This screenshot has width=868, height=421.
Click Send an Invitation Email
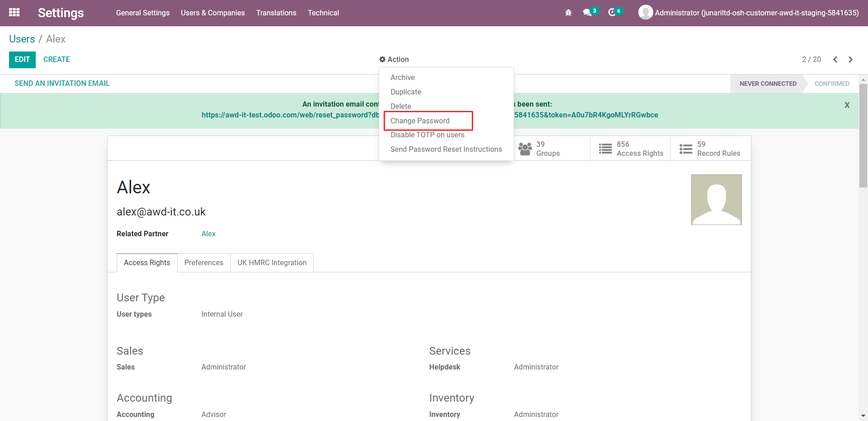(62, 84)
